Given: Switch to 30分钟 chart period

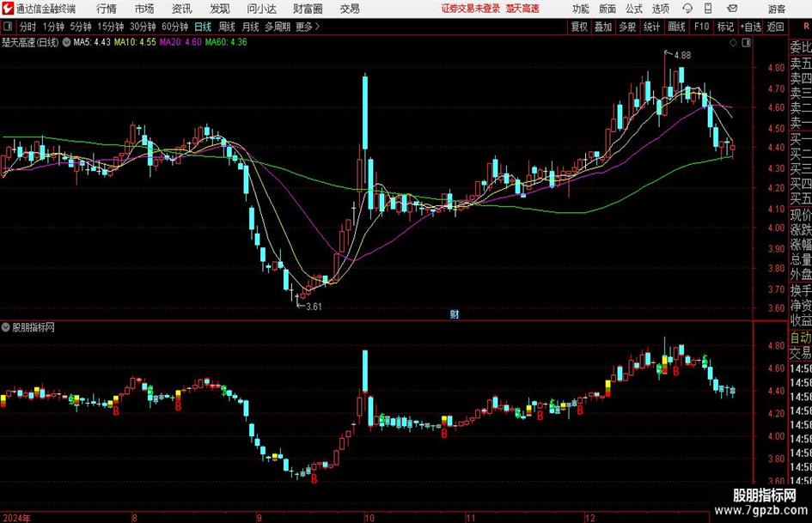Looking at the screenshot, I should pos(143,27).
